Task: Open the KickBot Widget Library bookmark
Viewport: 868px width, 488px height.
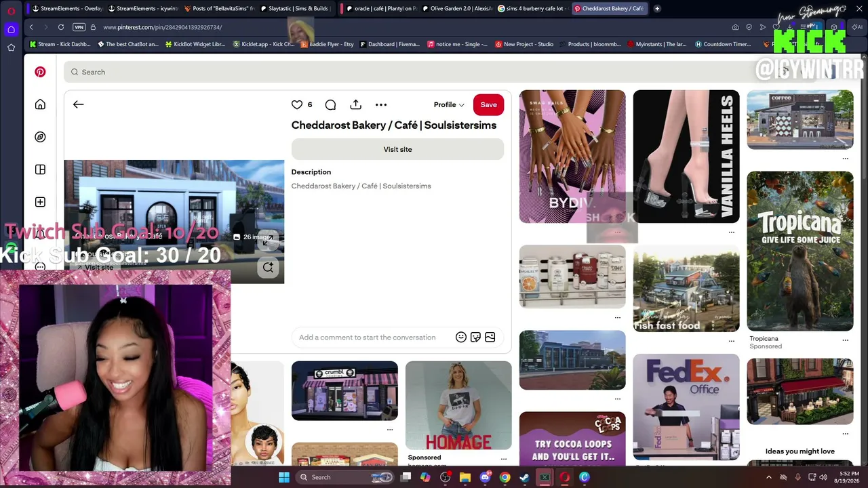Action: (195, 44)
